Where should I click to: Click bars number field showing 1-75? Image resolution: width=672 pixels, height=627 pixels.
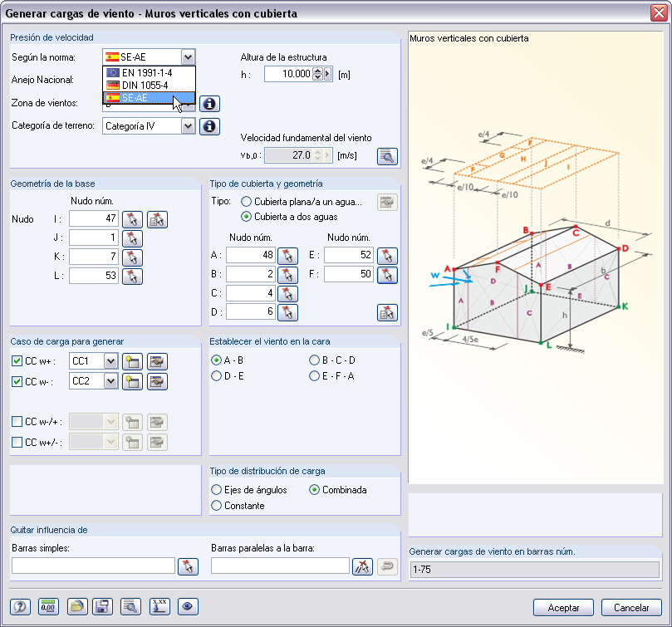click(534, 570)
